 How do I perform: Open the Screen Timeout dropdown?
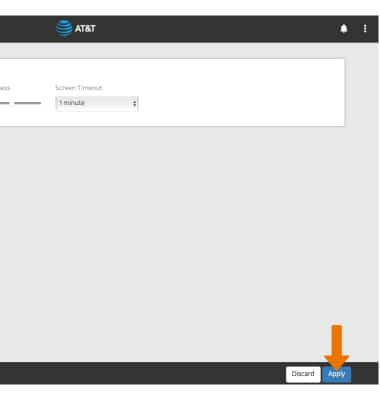click(x=97, y=103)
